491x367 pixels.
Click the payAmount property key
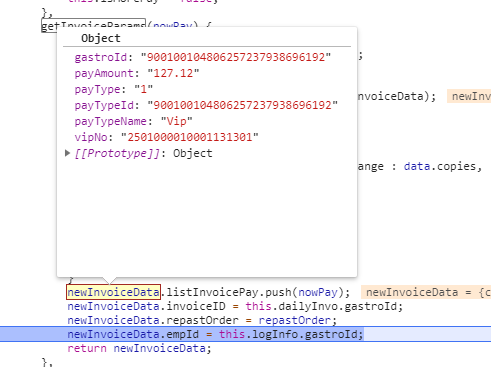click(x=104, y=73)
